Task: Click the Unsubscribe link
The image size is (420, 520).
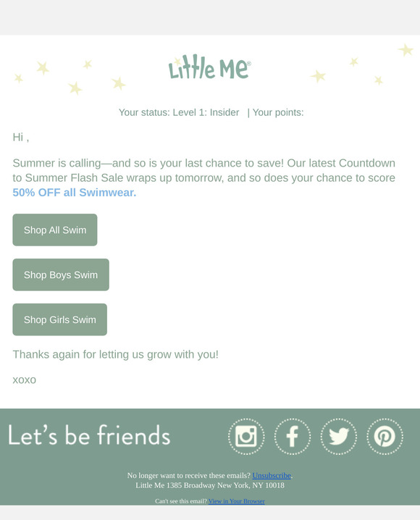Action: pyautogui.click(x=272, y=475)
